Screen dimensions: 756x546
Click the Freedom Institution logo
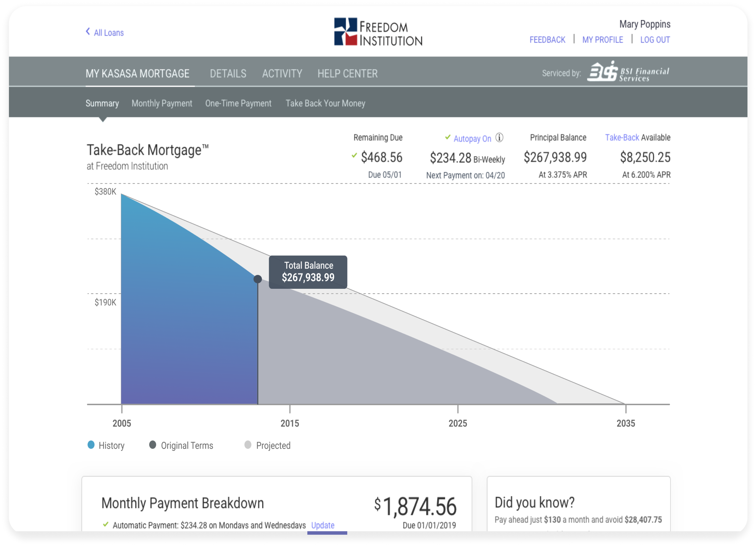pyautogui.click(x=378, y=32)
